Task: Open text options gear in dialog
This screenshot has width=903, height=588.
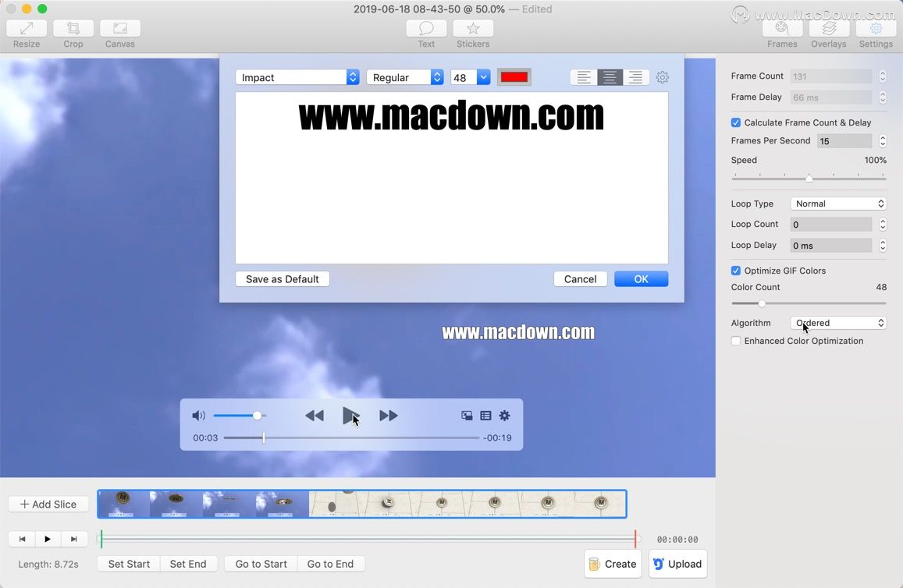Action: pos(663,77)
